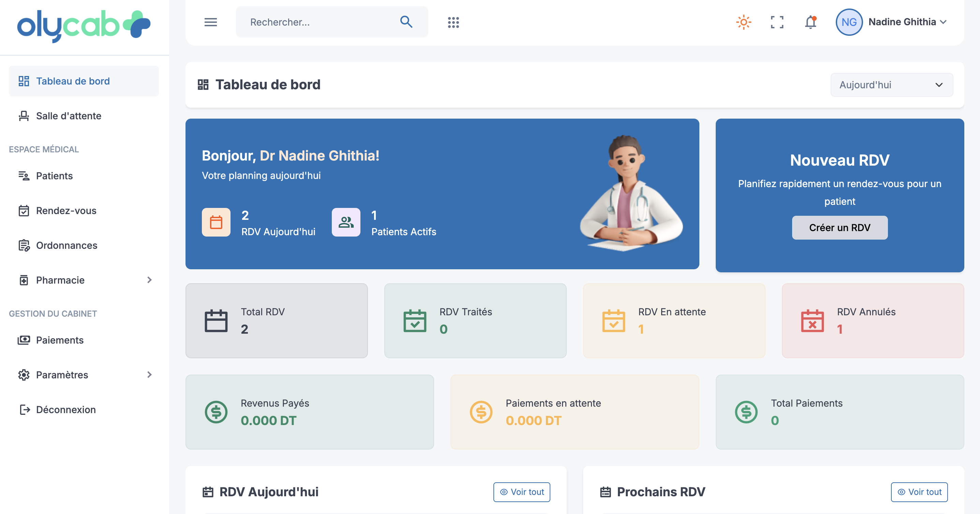The height and width of the screenshot is (514, 980).
Task: Toggle the sun light-mode icon
Action: point(743,22)
